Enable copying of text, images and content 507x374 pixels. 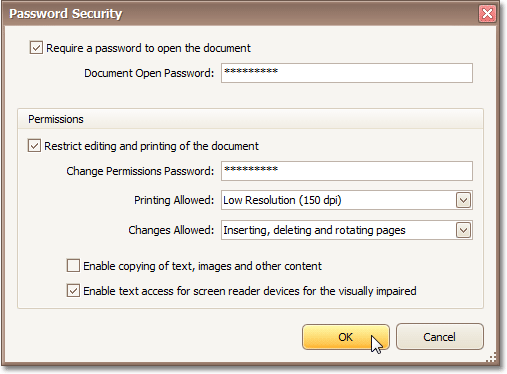pos(73,266)
